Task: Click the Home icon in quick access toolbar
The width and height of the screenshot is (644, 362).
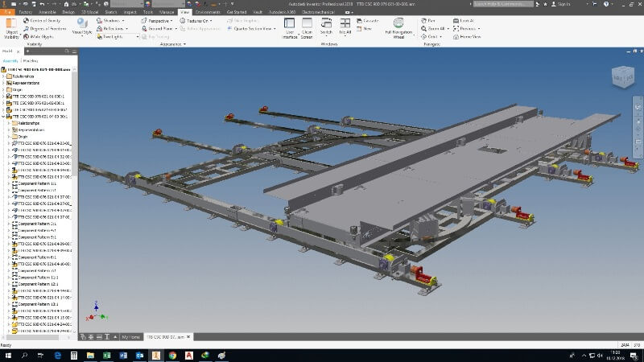Action: [66, 4]
